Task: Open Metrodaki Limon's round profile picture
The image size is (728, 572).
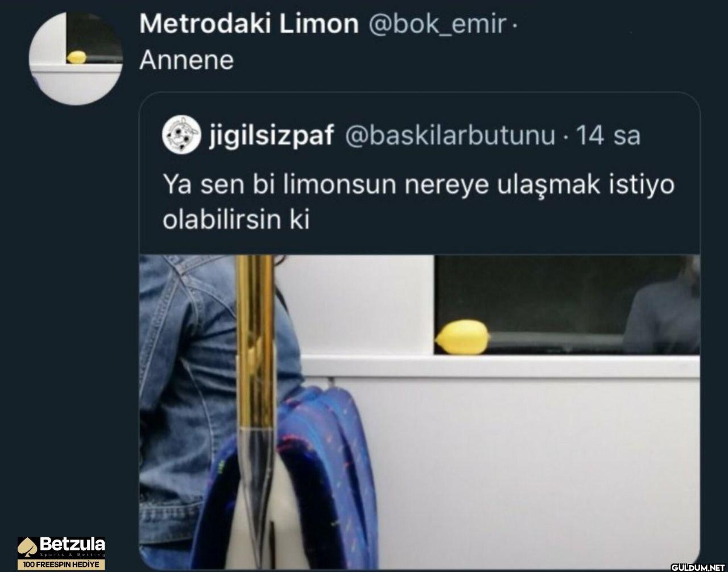Action: point(76,59)
